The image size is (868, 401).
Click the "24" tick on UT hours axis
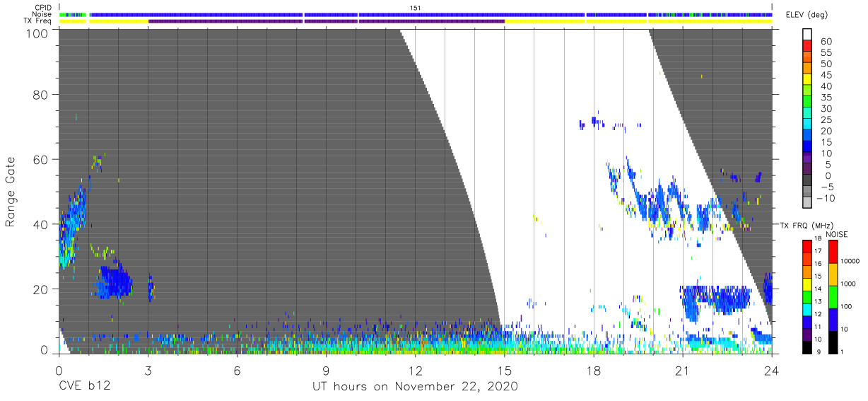coord(772,369)
